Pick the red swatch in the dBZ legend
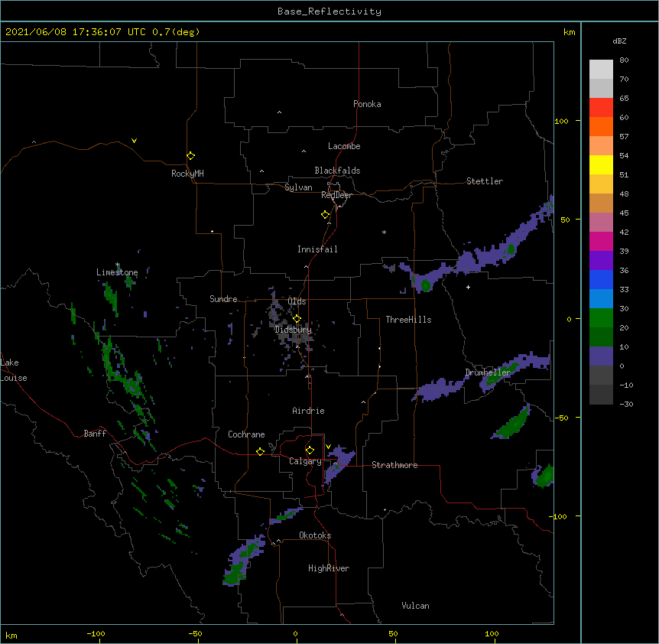 [601, 107]
